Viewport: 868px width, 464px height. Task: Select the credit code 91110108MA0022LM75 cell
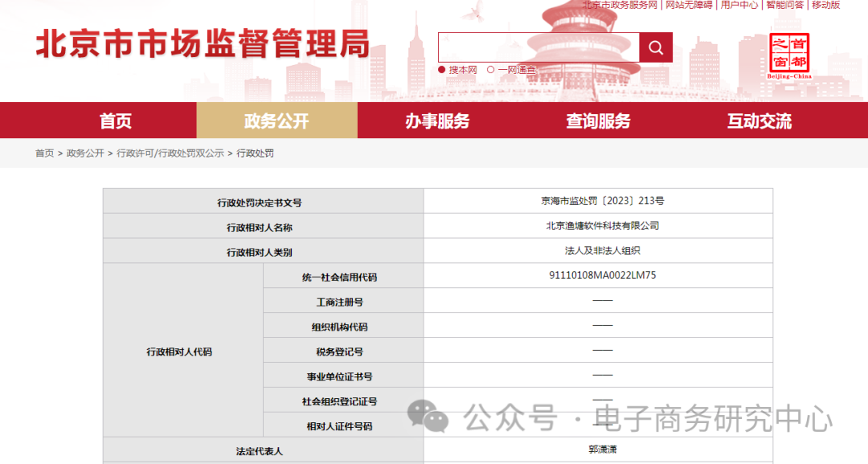[x=603, y=275]
